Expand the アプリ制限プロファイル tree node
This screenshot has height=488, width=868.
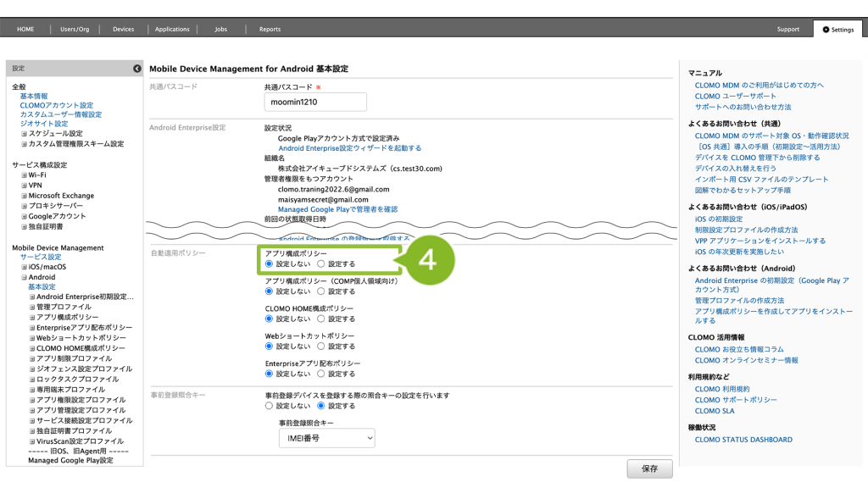pyautogui.click(x=33, y=358)
